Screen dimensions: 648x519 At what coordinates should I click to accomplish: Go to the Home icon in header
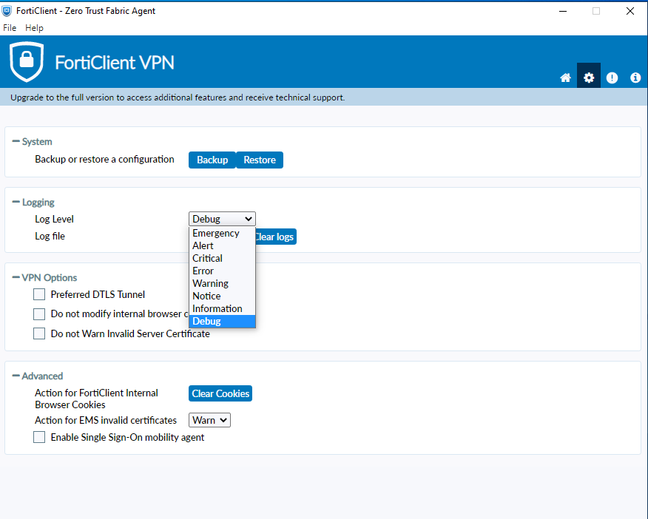(x=565, y=77)
